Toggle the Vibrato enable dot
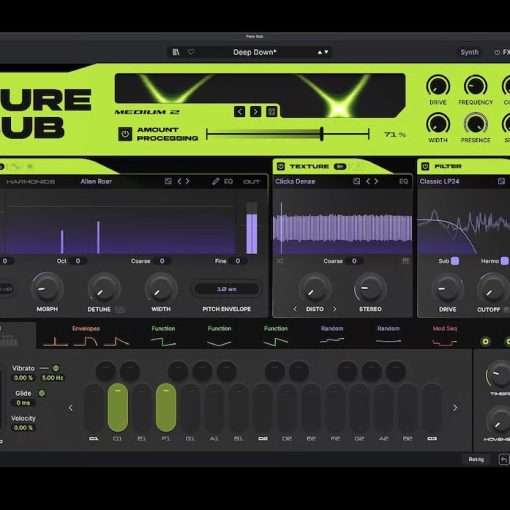 (x=56, y=368)
